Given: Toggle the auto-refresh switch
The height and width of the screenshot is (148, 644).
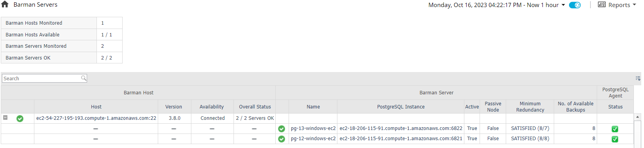Looking at the screenshot, I should point(575,5).
